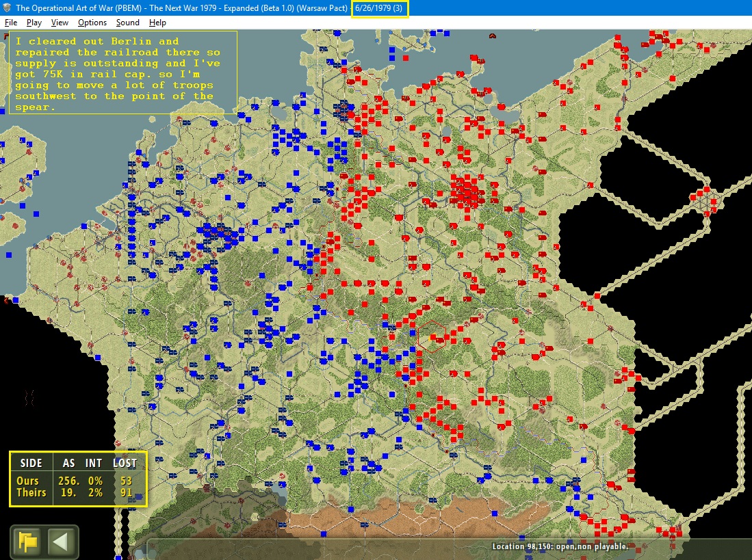This screenshot has height=560, width=752.
Task: Click the Ours row label
Action: pyautogui.click(x=28, y=481)
